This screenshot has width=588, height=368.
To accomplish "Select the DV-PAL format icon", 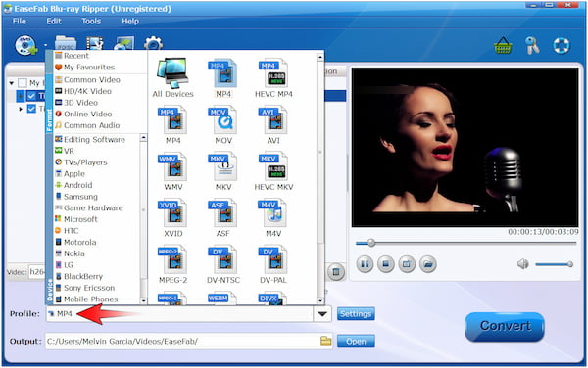I will [x=273, y=264].
